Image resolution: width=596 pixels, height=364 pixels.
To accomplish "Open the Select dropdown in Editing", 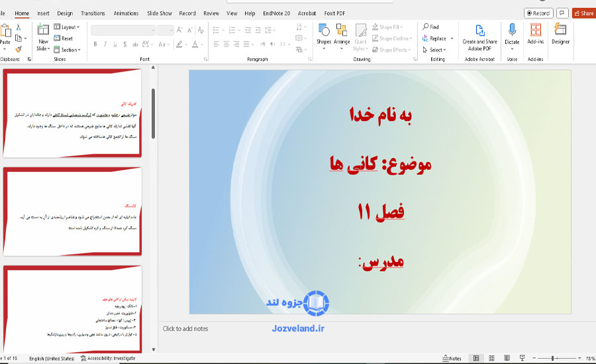I will point(434,50).
